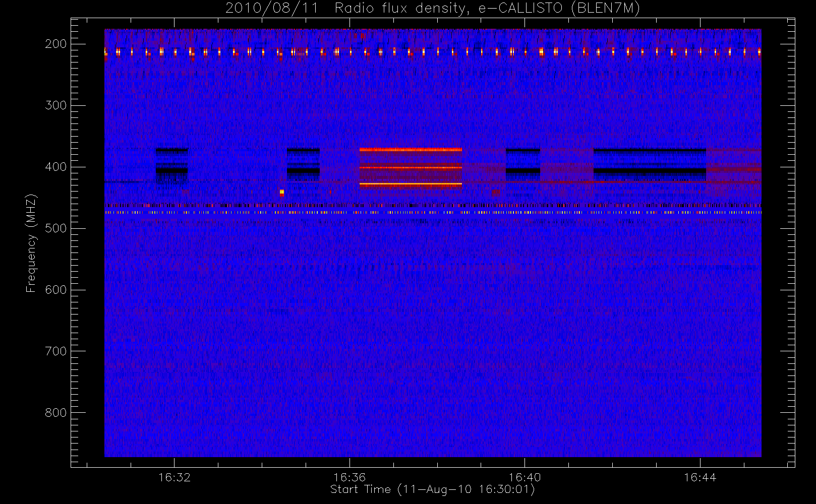Select the 400 frequency tick label
Screen dimensions: 816x504
(x=56, y=167)
